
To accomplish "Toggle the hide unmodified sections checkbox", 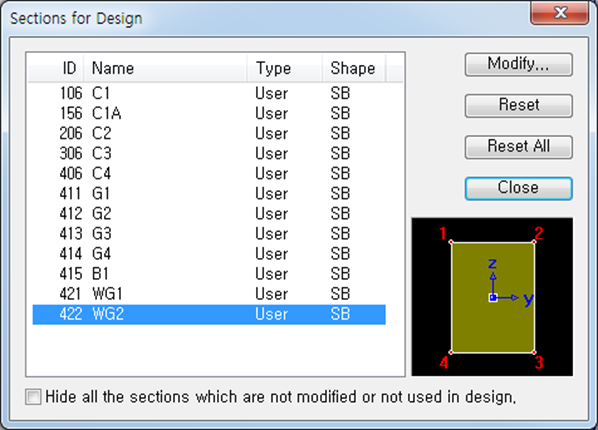I will click(x=33, y=397).
